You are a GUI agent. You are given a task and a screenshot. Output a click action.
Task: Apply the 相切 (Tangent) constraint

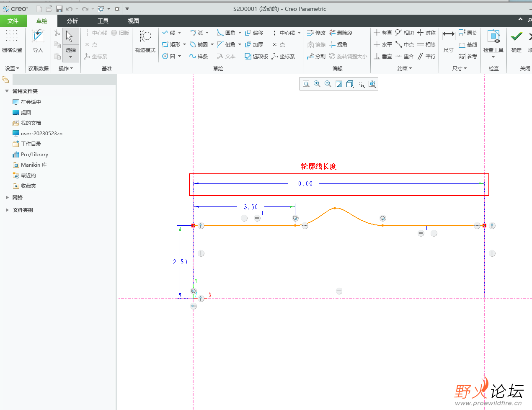tap(405, 33)
